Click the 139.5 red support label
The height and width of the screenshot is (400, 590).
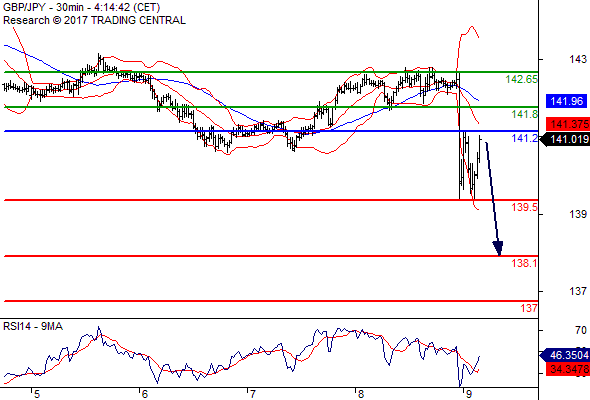point(525,207)
